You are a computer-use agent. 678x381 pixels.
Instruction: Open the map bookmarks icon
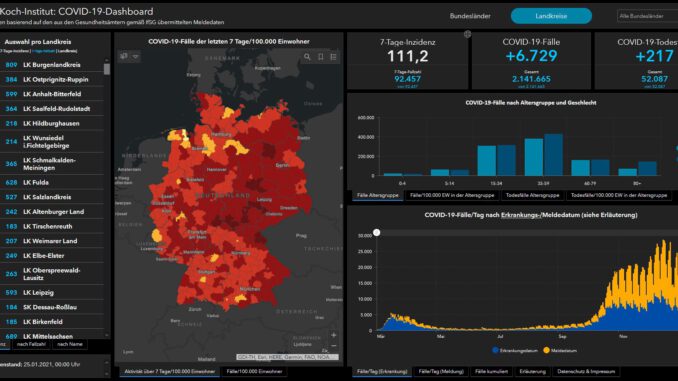[x=320, y=57]
